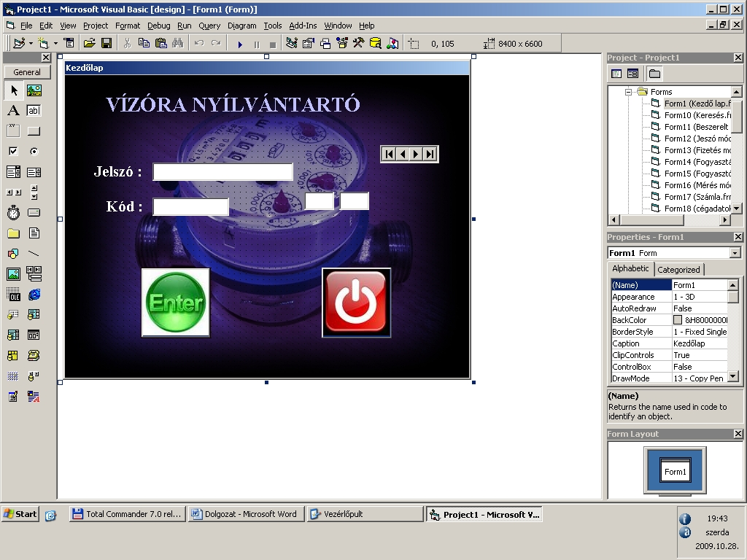Click the Windows Start button

[20, 514]
